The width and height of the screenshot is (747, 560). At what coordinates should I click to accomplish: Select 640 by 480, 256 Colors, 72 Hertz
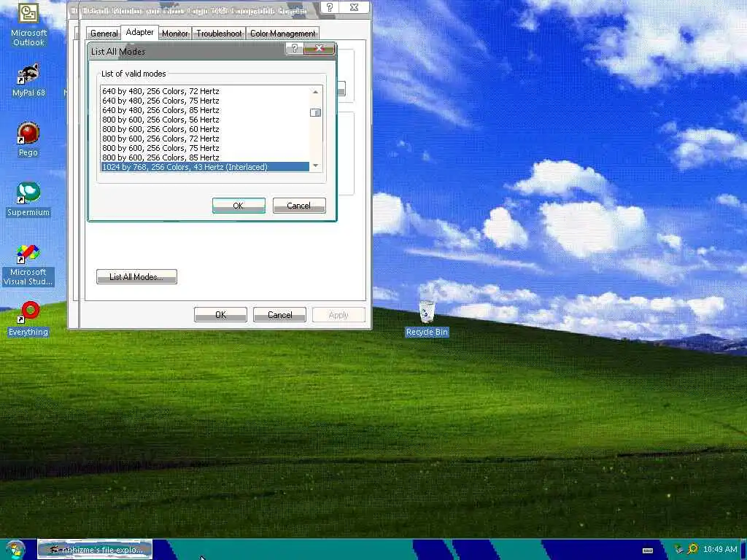pos(205,91)
